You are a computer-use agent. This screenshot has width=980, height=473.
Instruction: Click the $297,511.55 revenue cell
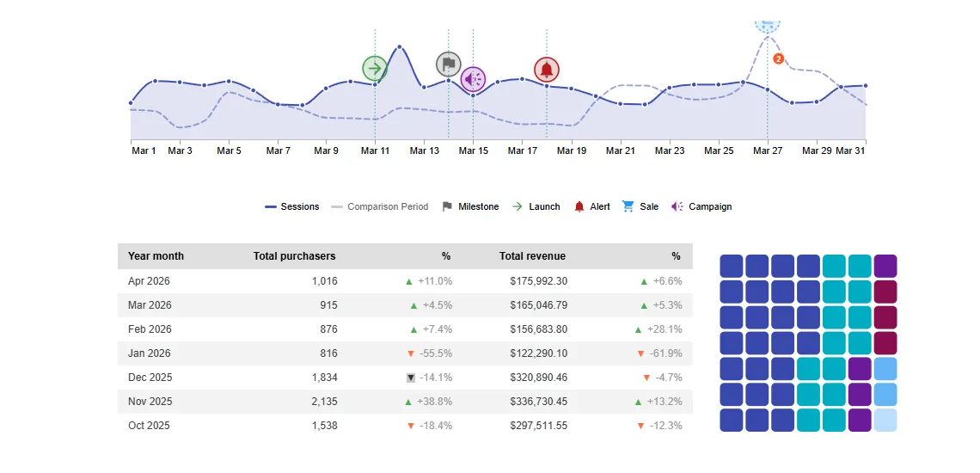[x=539, y=426]
